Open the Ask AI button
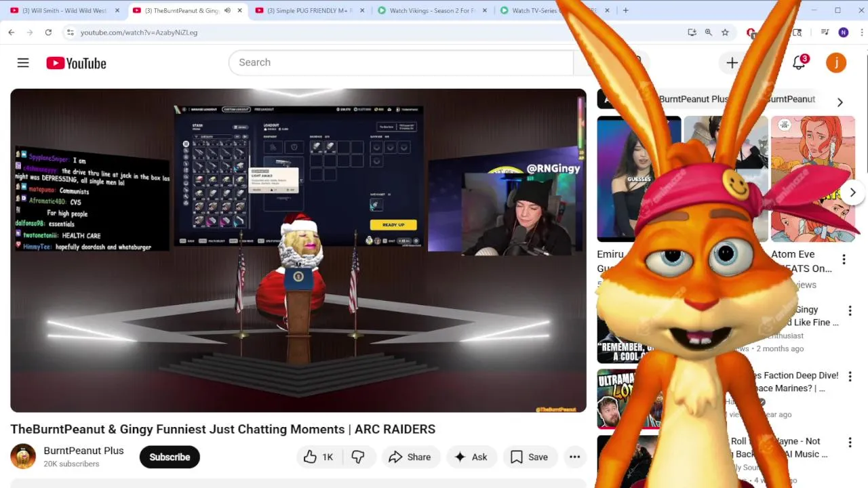 pyautogui.click(x=471, y=457)
